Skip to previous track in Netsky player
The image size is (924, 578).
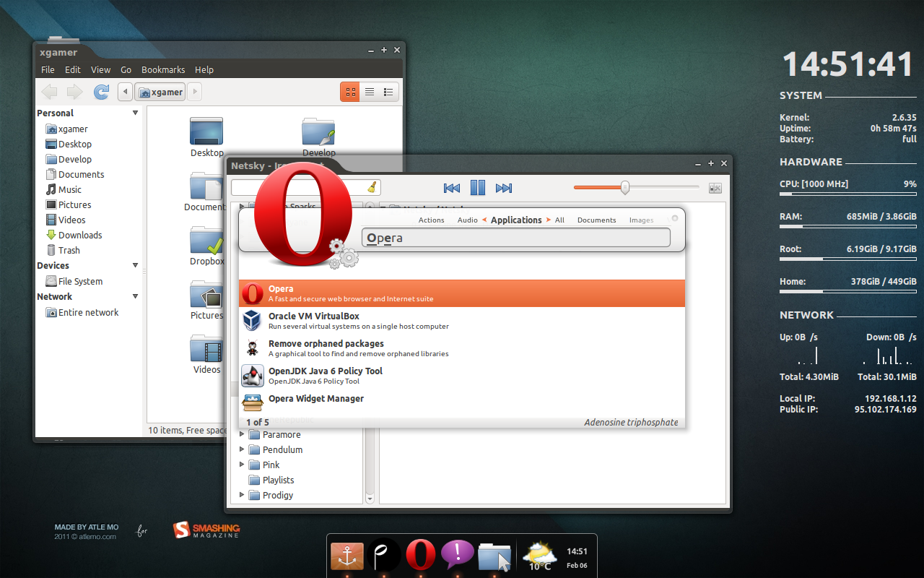[x=452, y=188]
